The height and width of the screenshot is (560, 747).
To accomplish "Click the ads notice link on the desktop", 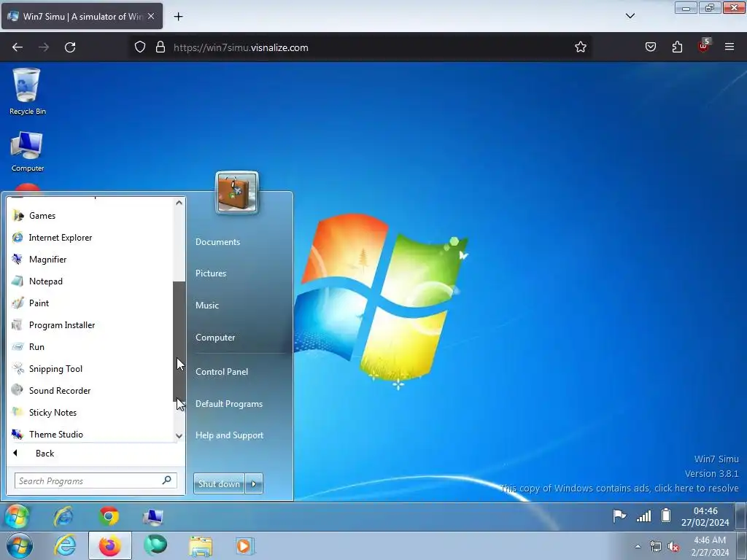I will click(619, 489).
